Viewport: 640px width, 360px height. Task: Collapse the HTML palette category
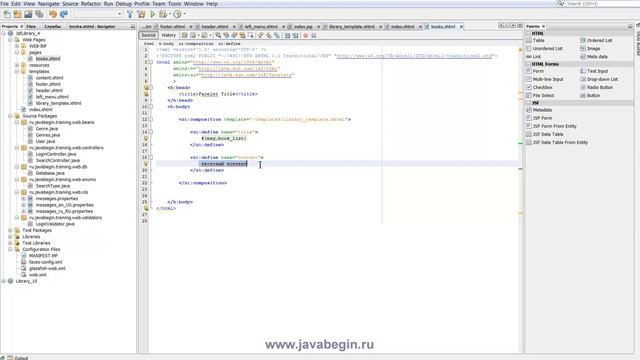click(529, 33)
